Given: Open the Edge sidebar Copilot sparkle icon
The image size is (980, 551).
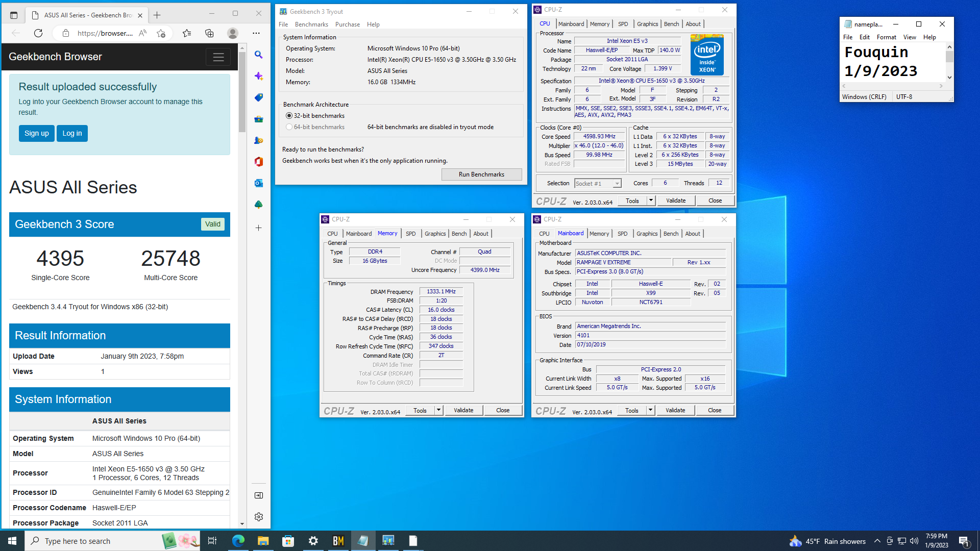Looking at the screenshot, I should click(259, 76).
